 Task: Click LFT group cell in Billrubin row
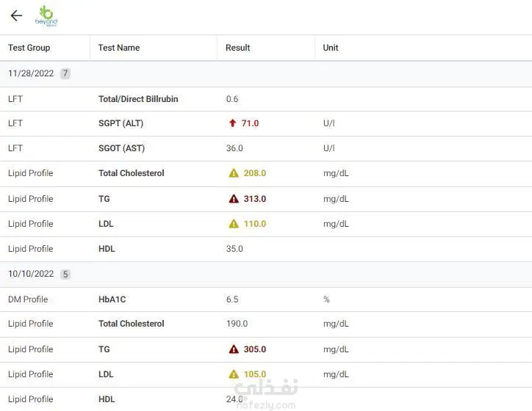[x=15, y=99]
